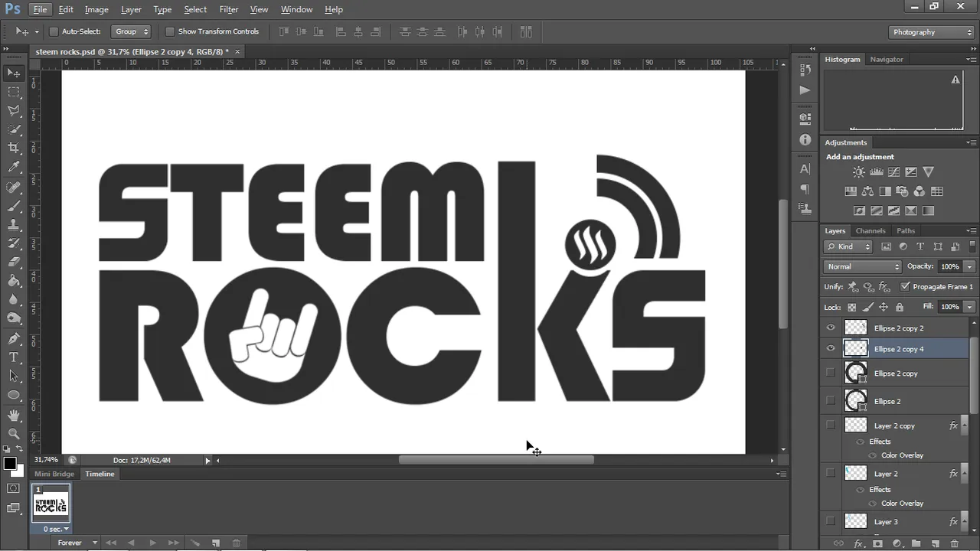980x551 pixels.
Task: Show the Layer 3 layer
Action: point(831,521)
